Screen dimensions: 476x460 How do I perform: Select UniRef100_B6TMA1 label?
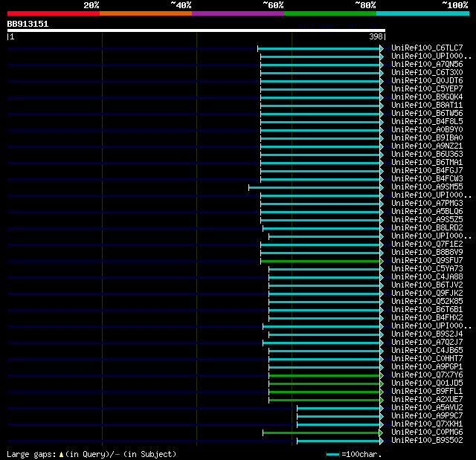(x=427, y=163)
